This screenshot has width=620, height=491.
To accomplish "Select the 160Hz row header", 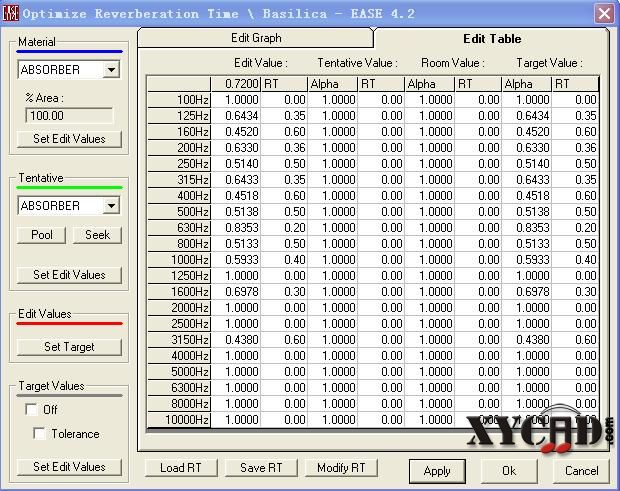I will point(179,132).
